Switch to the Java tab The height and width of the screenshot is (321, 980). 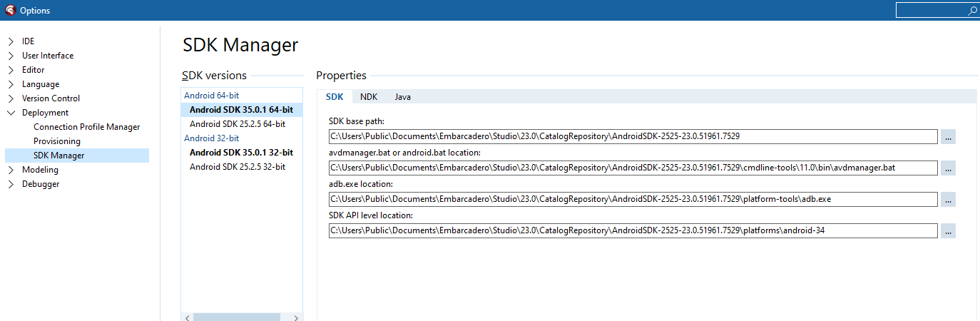coord(403,97)
